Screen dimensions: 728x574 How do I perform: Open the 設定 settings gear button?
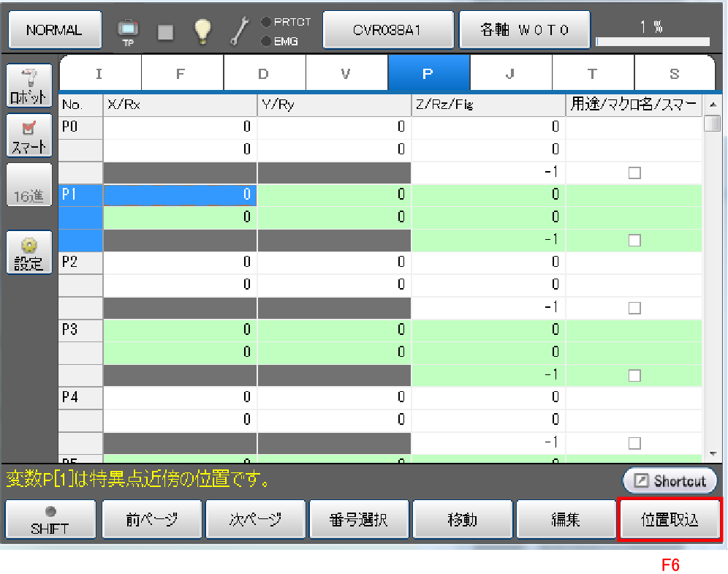[29, 252]
